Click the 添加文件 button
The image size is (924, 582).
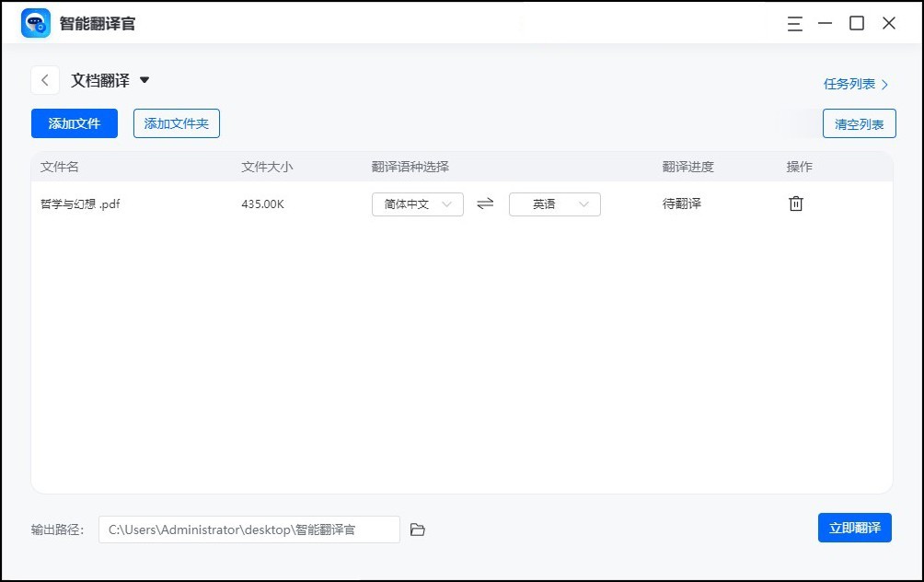pyautogui.click(x=74, y=123)
